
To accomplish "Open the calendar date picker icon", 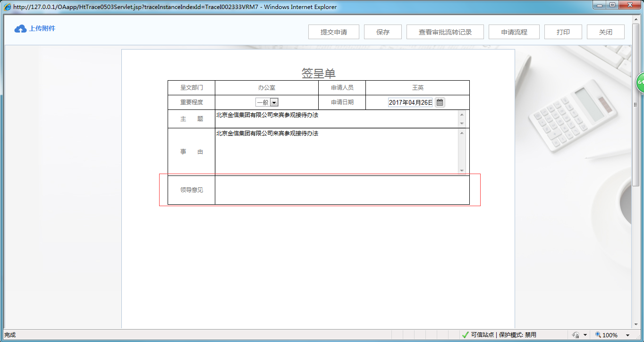I will (440, 102).
